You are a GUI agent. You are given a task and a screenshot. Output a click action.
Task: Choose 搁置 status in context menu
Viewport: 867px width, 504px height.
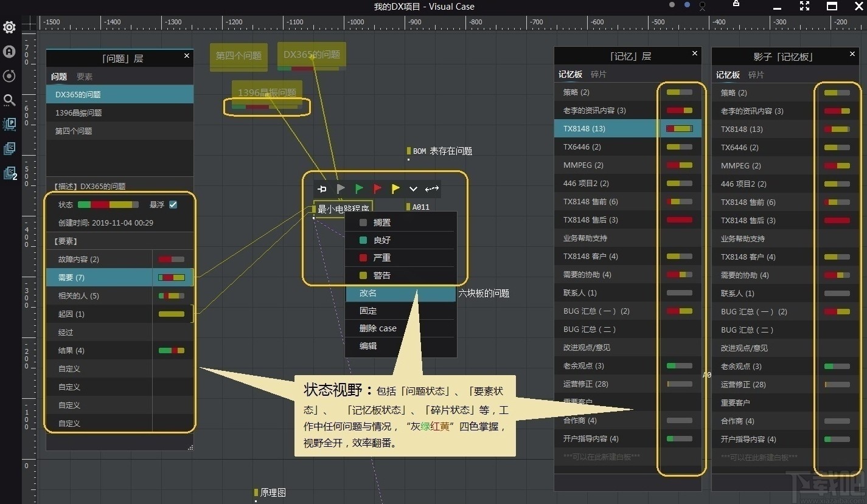coord(400,223)
